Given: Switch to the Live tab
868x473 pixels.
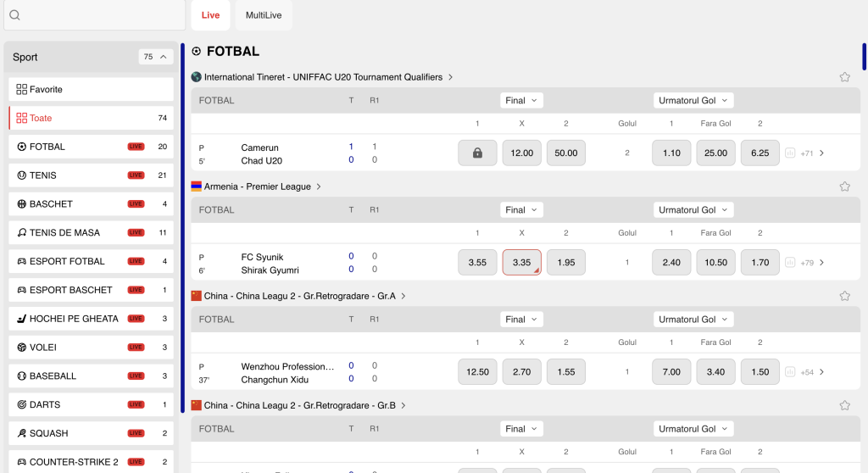Looking at the screenshot, I should tap(210, 15).
